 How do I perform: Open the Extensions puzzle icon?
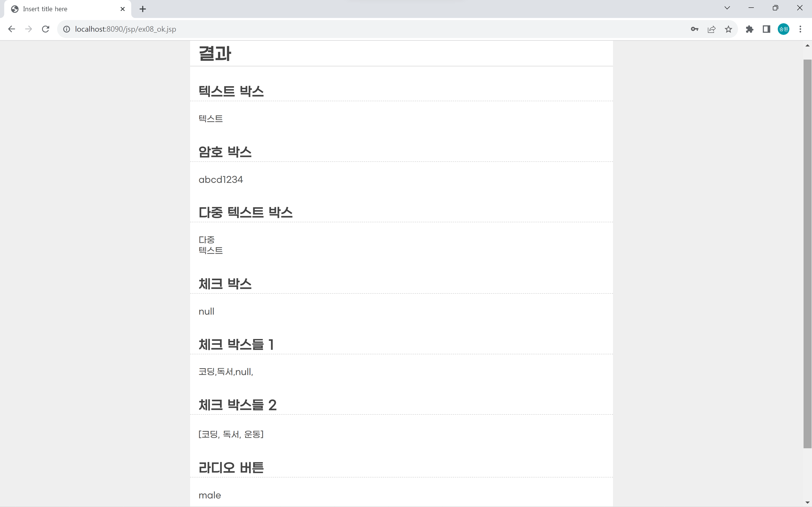coord(750,29)
